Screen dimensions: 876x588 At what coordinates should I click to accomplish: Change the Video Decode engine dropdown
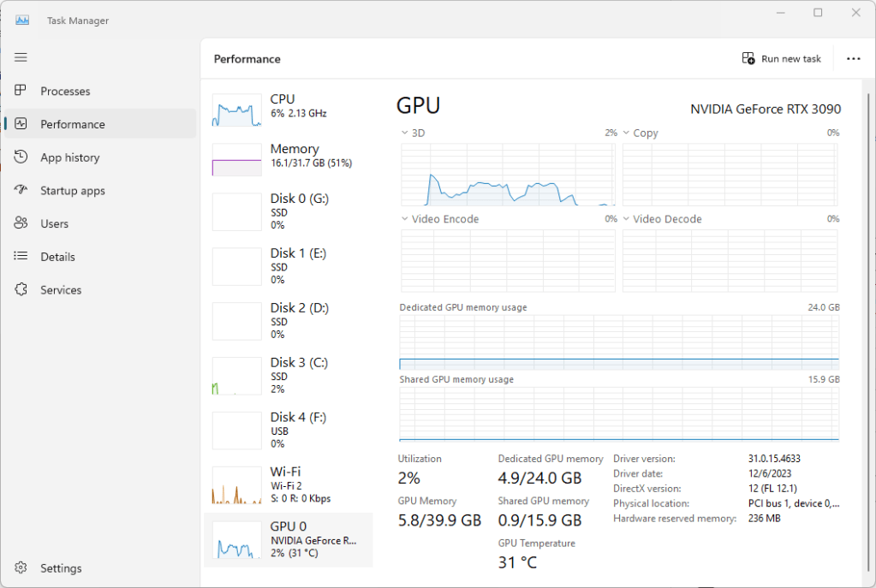[x=626, y=219]
